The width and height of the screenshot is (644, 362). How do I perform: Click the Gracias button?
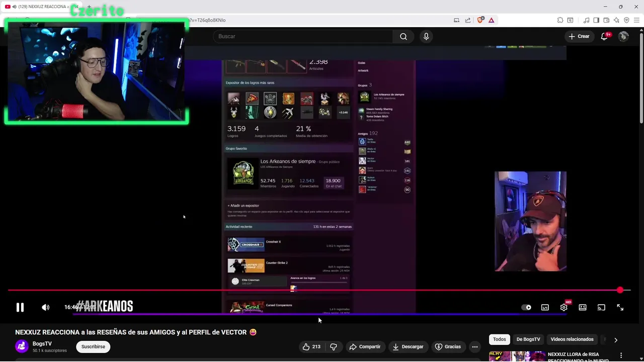click(x=448, y=346)
